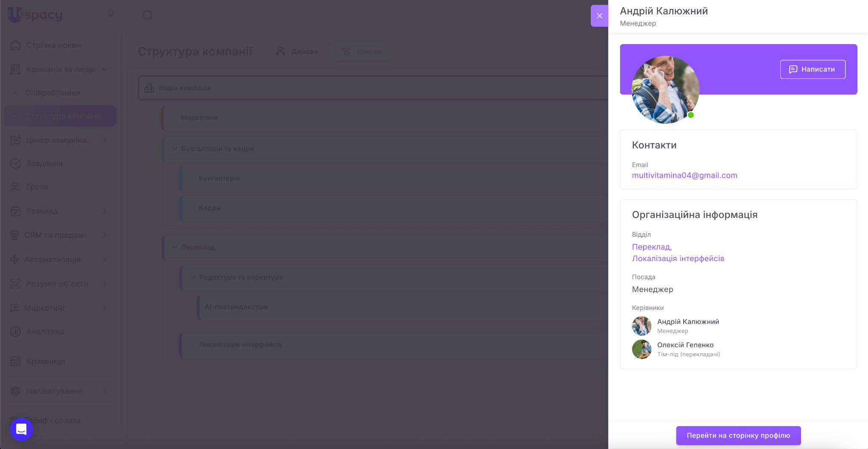Collapse the Бухгалтерія та кадри department
This screenshot has width=868, height=449.
click(174, 149)
